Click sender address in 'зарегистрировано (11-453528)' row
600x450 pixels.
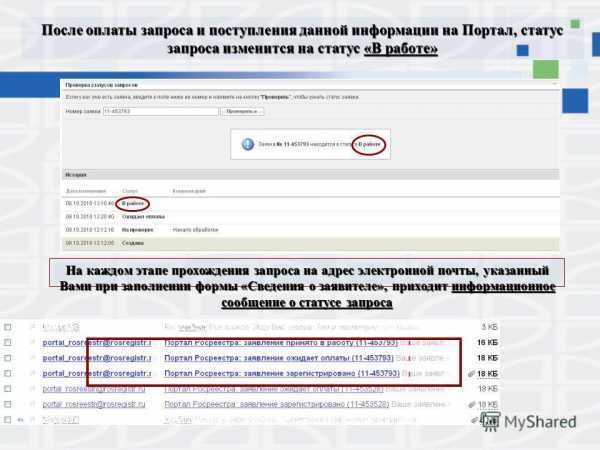[94, 404]
